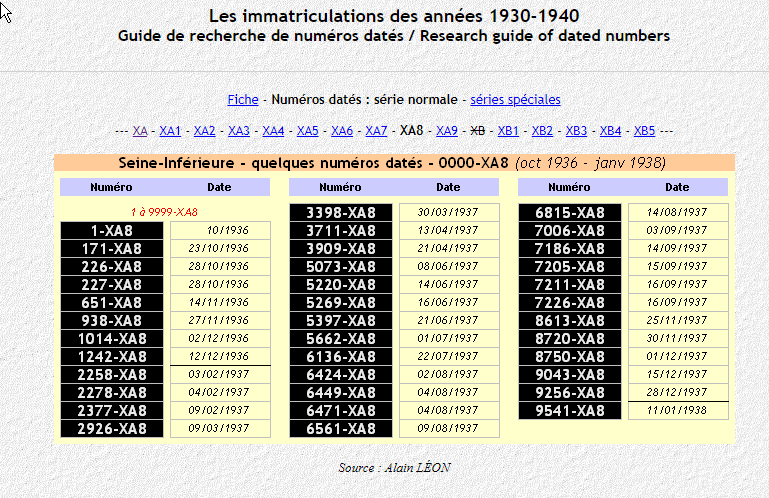
Task: Select plate number 1242-XA8
Action: tap(112, 357)
